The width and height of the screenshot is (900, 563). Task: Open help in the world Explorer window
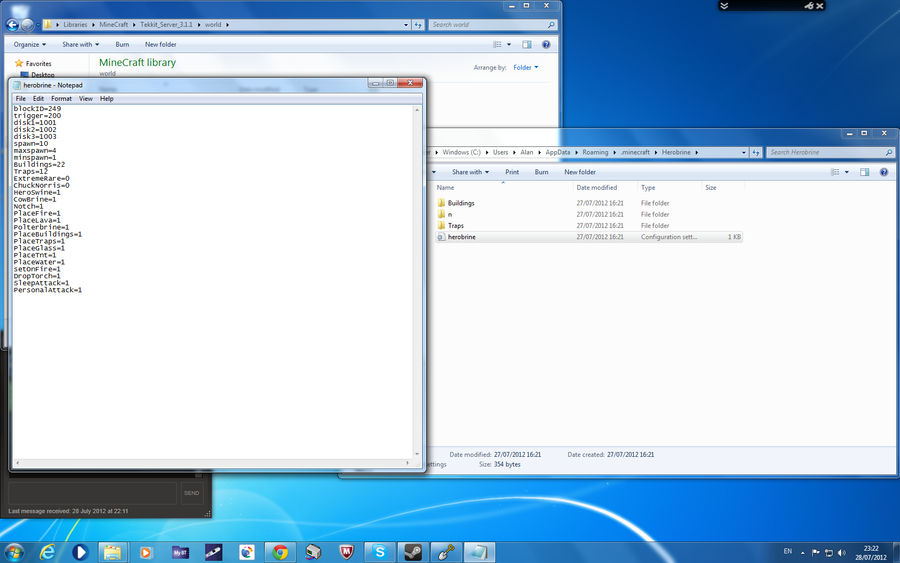546,44
